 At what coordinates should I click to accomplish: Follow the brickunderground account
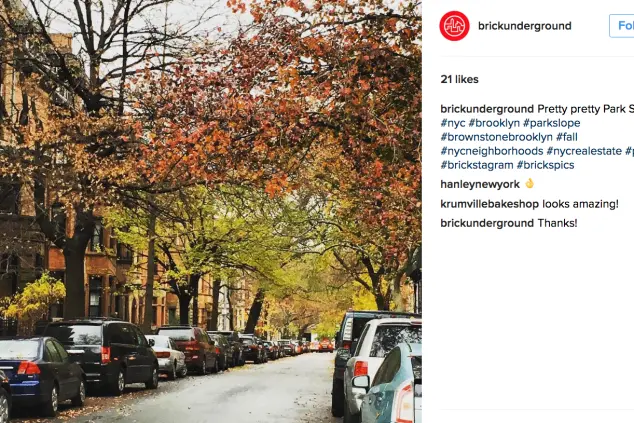click(622, 26)
